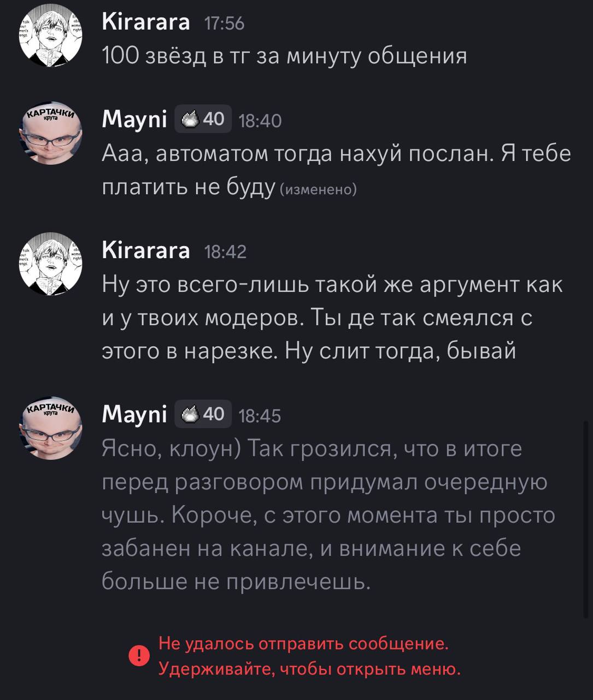
Task: Tap Kirarara's avatar beside the 17:56 message
Action: coord(51,37)
